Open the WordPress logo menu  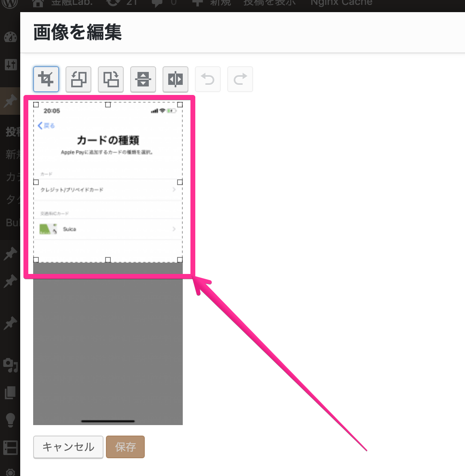tap(10, 3)
